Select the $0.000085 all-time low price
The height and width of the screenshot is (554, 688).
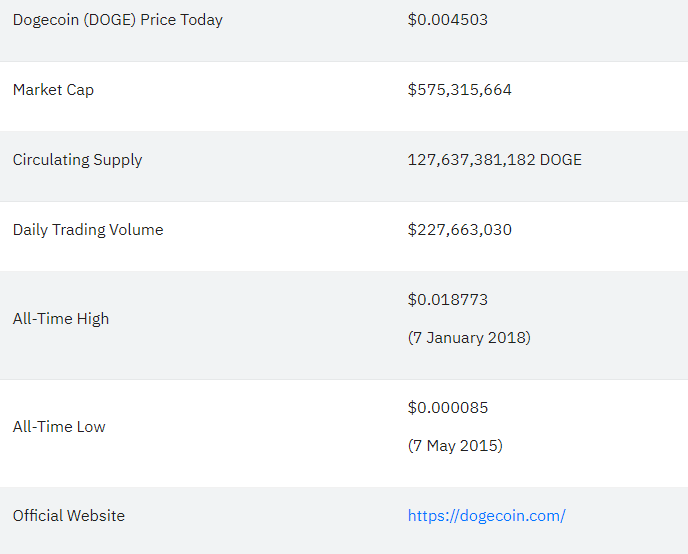click(448, 407)
